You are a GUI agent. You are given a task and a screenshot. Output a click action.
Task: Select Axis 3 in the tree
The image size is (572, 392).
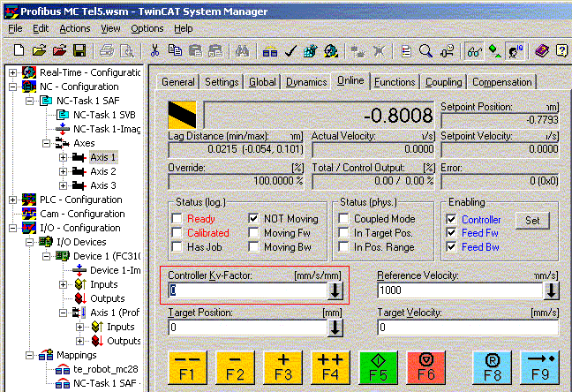pos(103,185)
